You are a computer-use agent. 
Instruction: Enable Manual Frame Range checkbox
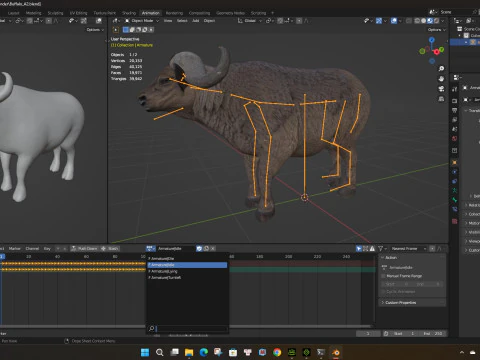point(384,276)
